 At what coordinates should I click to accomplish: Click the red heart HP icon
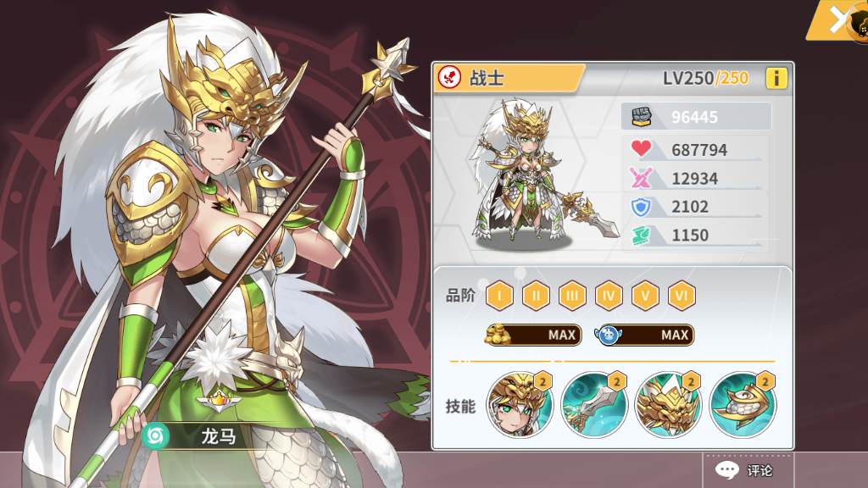[x=641, y=148]
